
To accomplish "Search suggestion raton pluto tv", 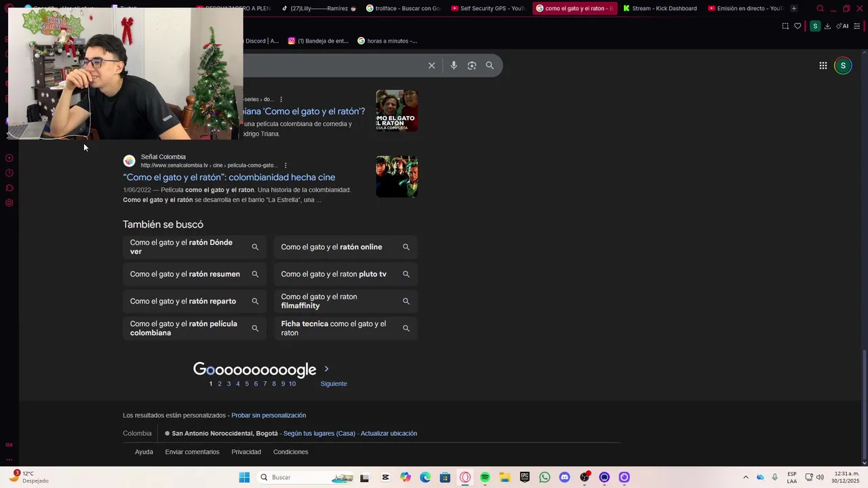I will tap(346, 274).
